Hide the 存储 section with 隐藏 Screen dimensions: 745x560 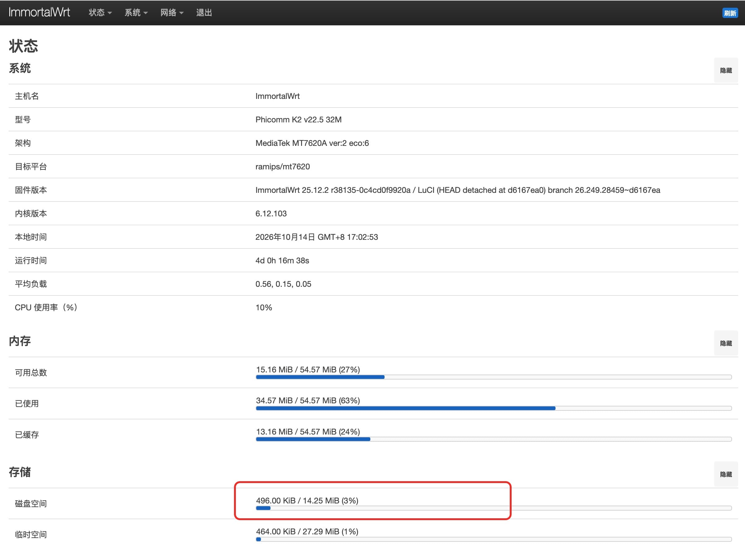pos(726,474)
